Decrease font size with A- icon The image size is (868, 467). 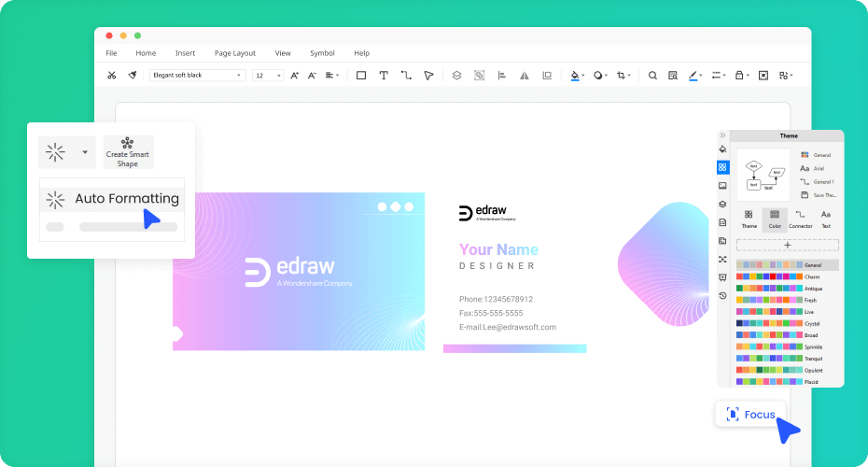point(313,76)
